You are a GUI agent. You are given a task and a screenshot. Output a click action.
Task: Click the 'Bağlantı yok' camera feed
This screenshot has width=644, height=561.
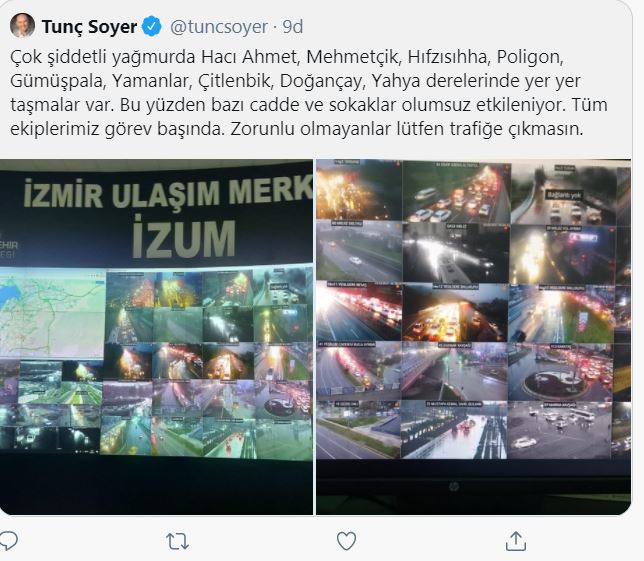(564, 194)
